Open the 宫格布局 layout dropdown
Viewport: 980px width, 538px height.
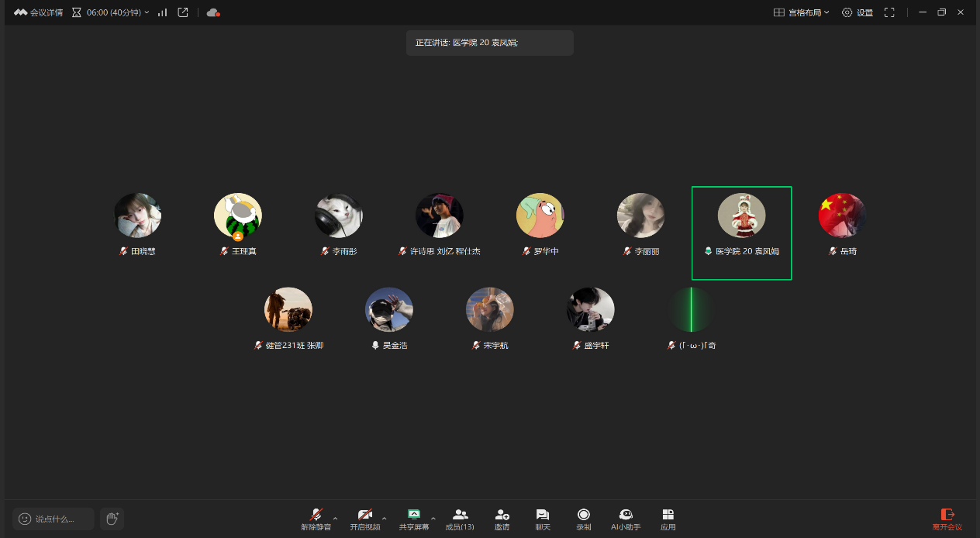802,12
